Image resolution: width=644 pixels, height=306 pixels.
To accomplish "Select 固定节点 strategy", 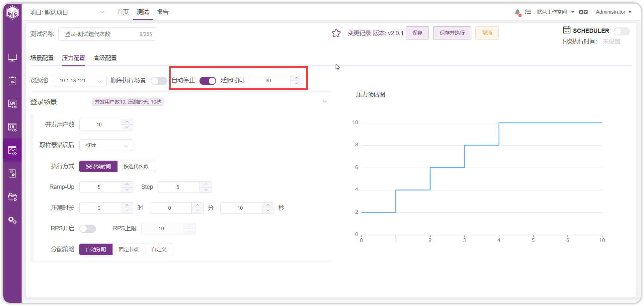I will 129,250.
